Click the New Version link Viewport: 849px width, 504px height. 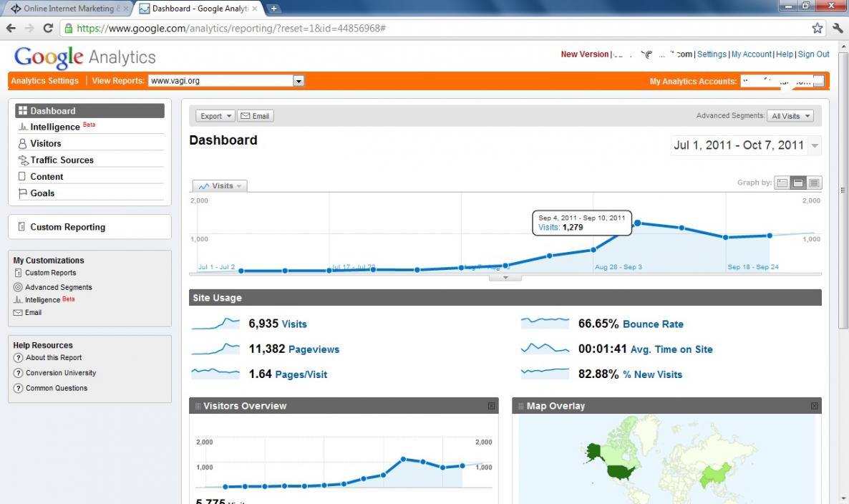pyautogui.click(x=585, y=54)
